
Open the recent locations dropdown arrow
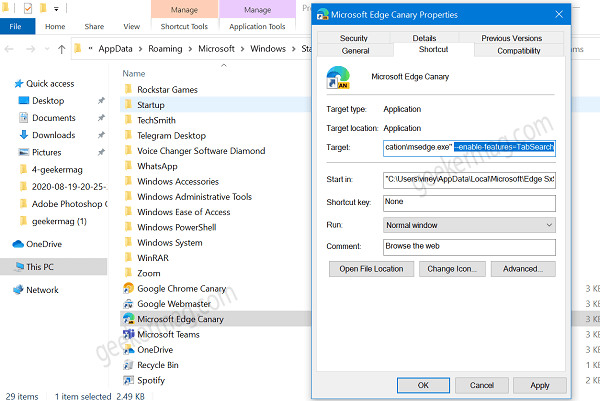47,49
